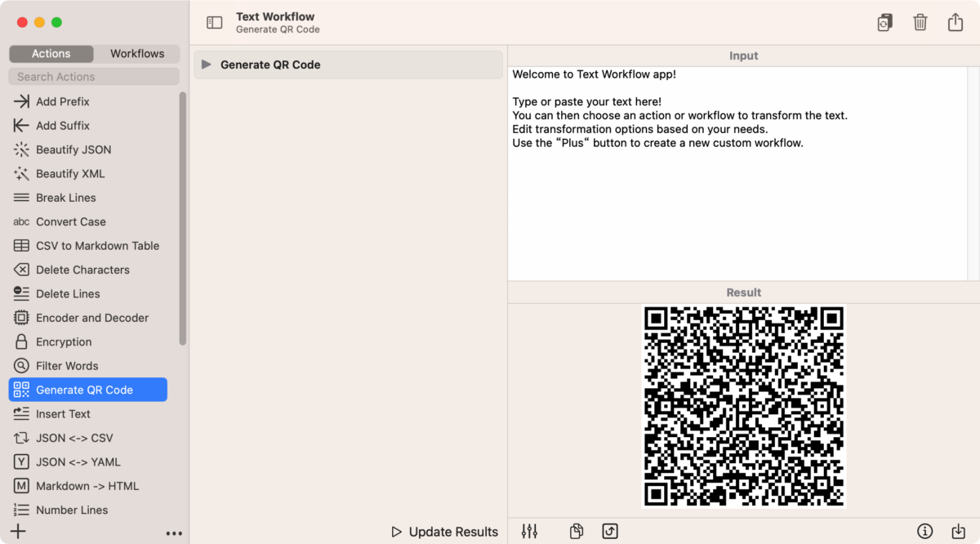Switch to the Actions tab
The height and width of the screenshot is (544, 980).
click(51, 54)
